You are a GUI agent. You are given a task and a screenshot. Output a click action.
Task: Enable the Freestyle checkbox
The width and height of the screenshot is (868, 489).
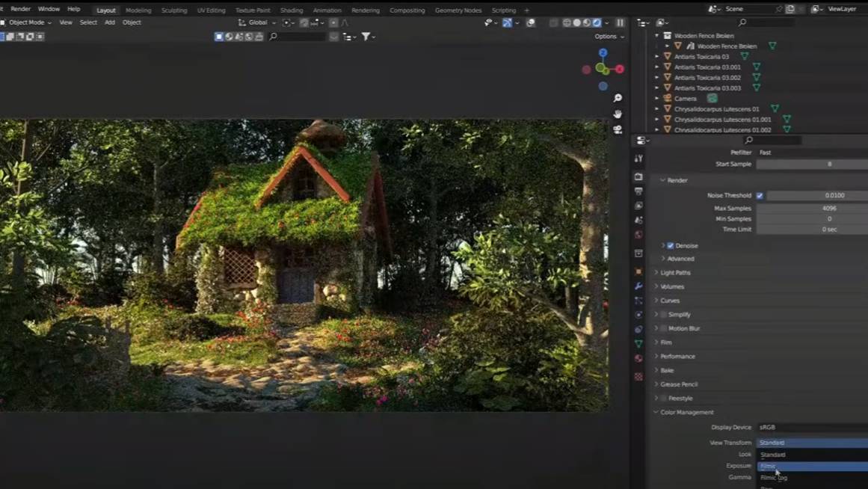coord(664,399)
